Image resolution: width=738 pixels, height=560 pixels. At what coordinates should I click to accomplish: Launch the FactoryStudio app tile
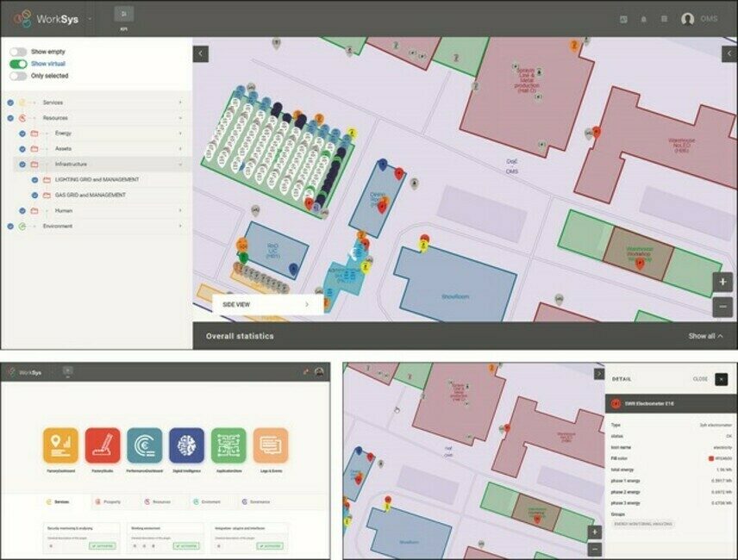103,445
